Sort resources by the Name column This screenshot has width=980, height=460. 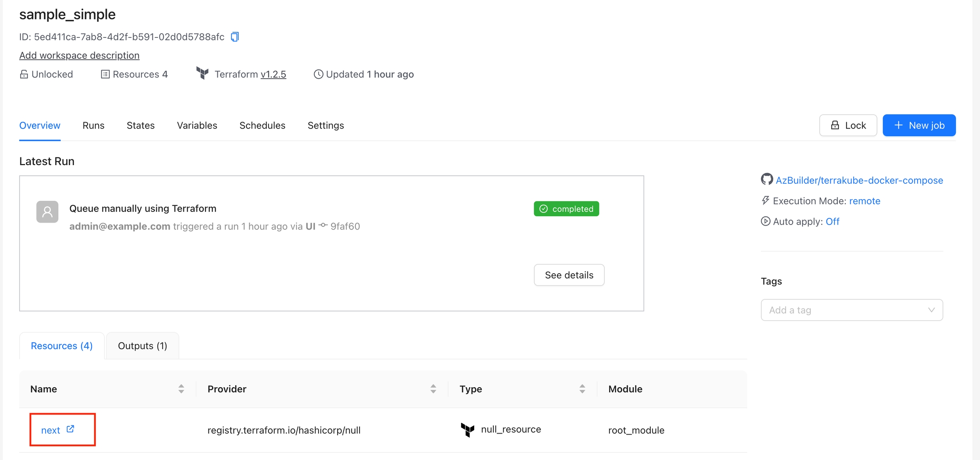click(181, 389)
